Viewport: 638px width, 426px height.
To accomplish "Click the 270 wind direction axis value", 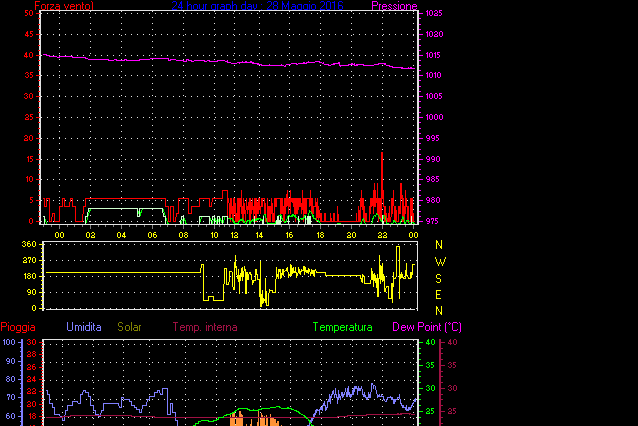I will pos(29,260).
